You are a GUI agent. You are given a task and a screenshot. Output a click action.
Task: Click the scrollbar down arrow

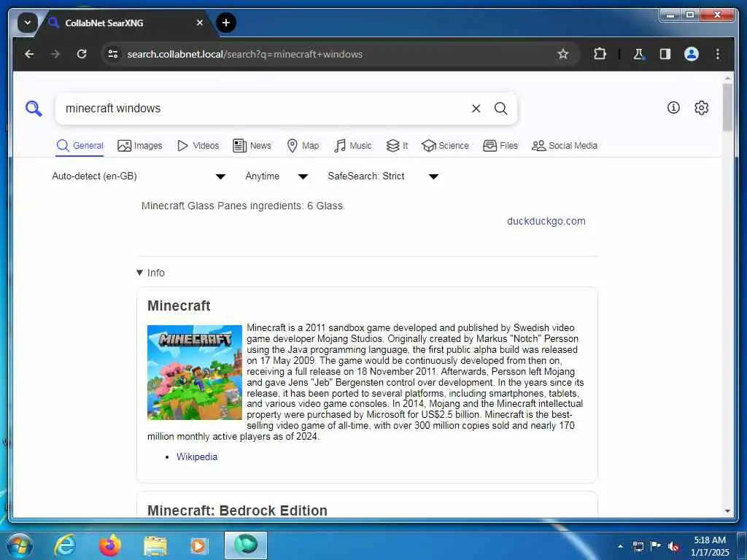(x=727, y=511)
